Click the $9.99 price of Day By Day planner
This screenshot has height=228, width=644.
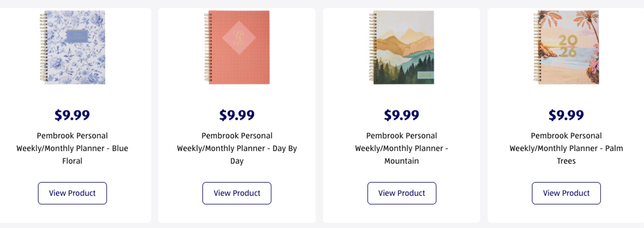coord(237,115)
